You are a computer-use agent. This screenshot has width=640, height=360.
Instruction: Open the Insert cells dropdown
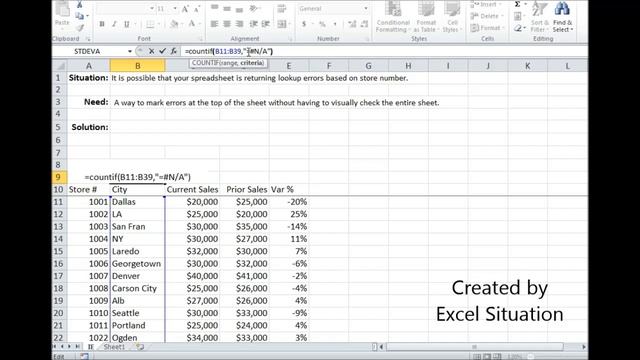point(487,4)
